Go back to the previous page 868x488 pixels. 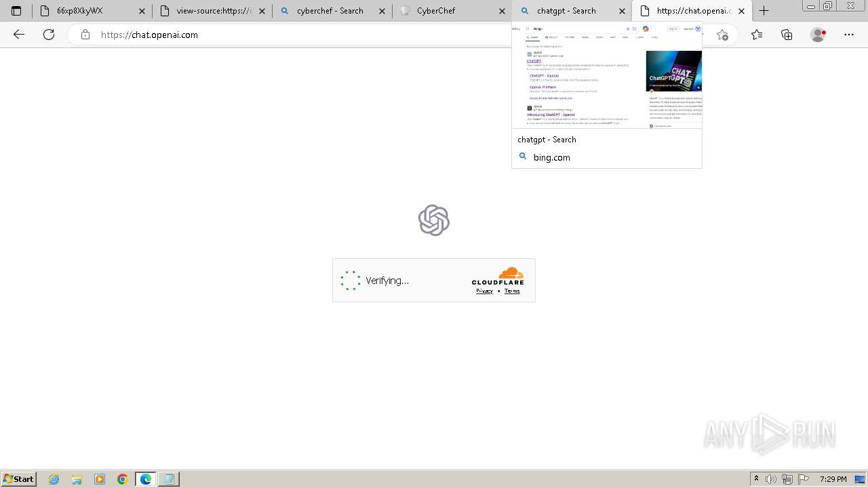(x=19, y=35)
